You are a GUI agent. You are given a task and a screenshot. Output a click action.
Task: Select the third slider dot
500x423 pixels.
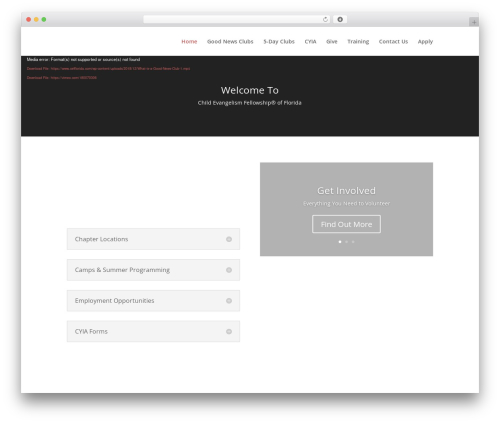(x=353, y=242)
